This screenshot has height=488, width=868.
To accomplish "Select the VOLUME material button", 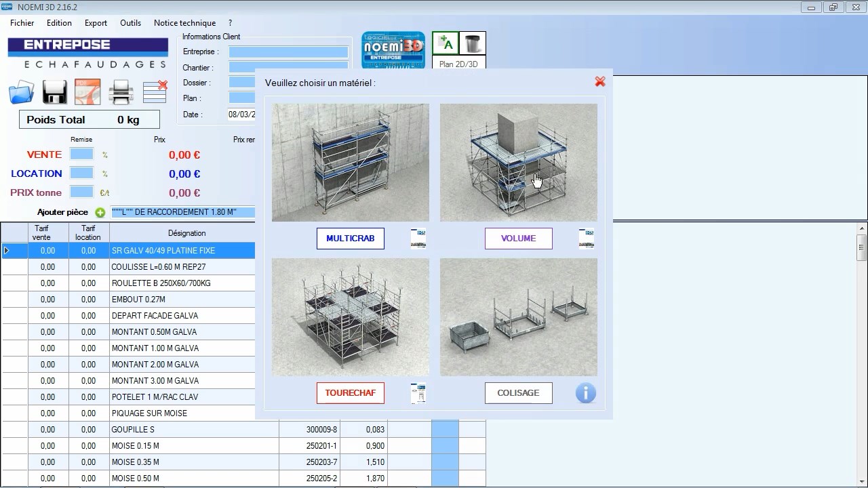I will [518, 239].
